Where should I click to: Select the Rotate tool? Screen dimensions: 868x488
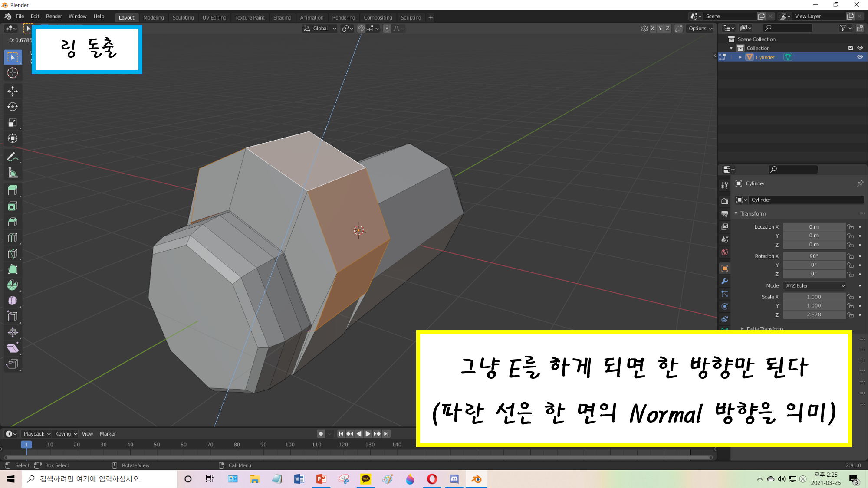click(13, 107)
